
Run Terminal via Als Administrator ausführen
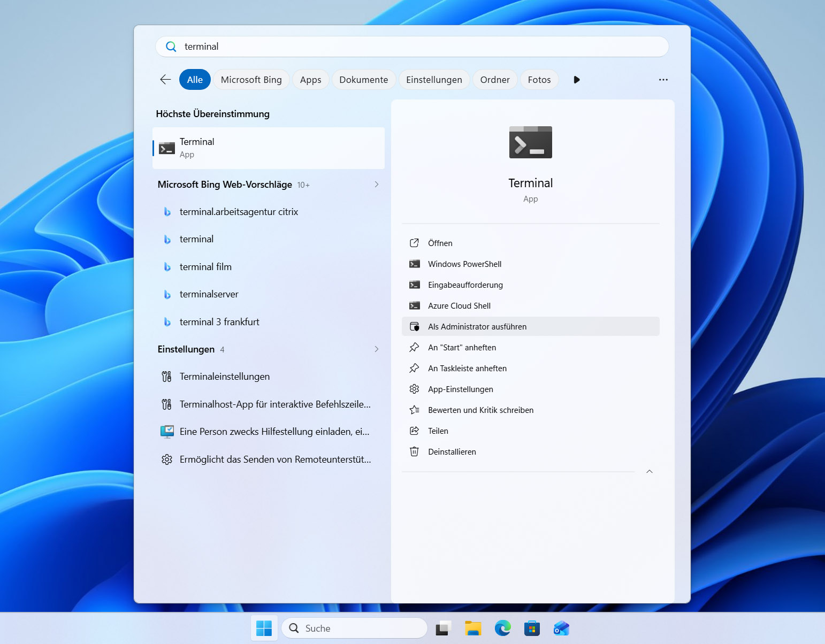[x=531, y=327]
